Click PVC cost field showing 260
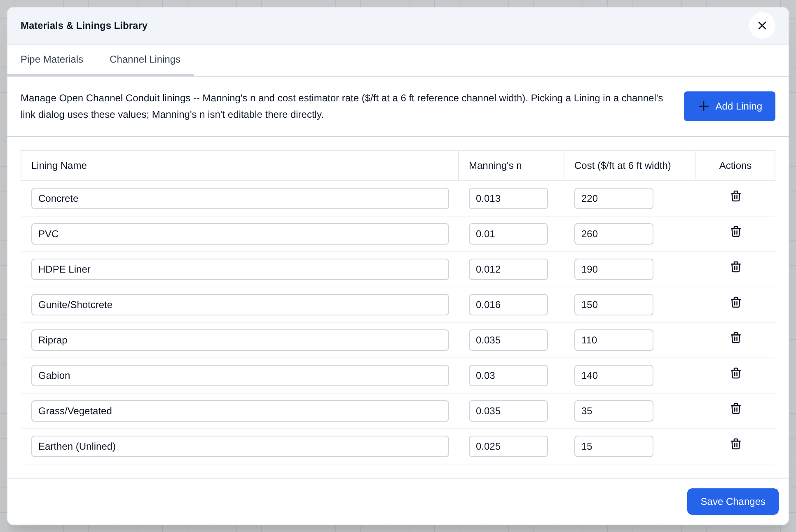 pyautogui.click(x=613, y=234)
